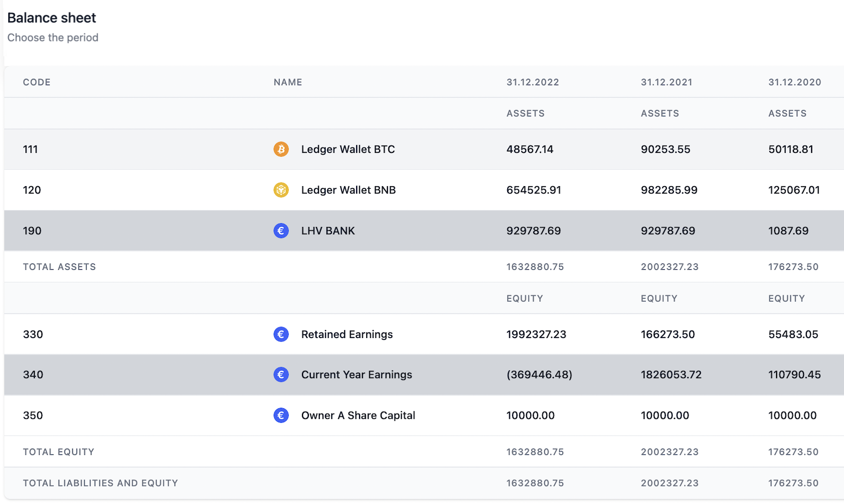Click the Bitcoin icon beside Ledger Wallet BTC

[281, 149]
